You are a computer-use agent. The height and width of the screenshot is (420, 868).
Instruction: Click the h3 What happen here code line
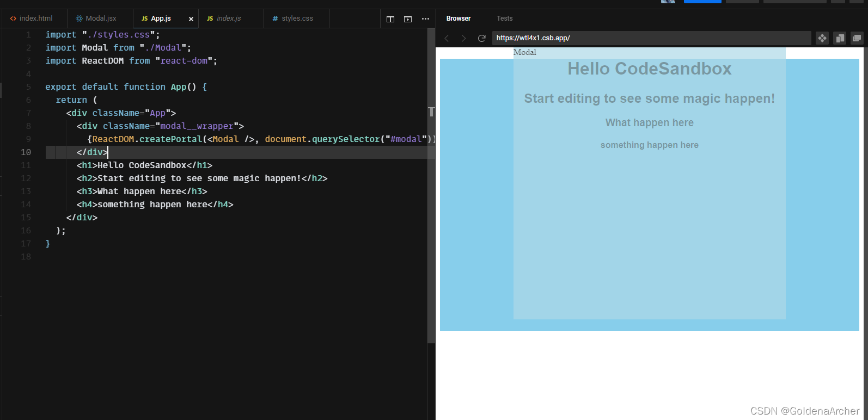(x=142, y=192)
